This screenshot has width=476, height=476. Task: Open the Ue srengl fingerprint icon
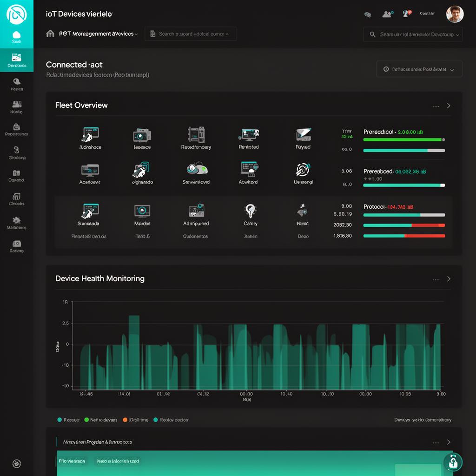(303, 170)
